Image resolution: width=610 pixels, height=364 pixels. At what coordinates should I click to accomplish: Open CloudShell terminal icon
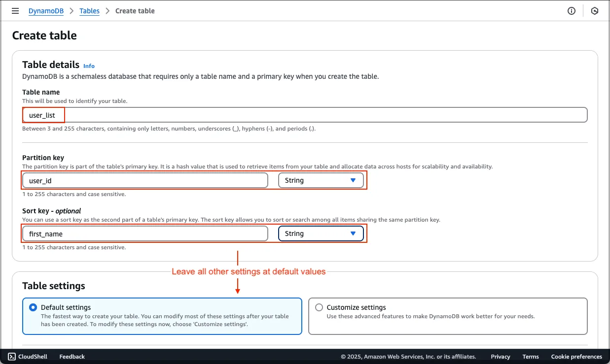[12, 357]
